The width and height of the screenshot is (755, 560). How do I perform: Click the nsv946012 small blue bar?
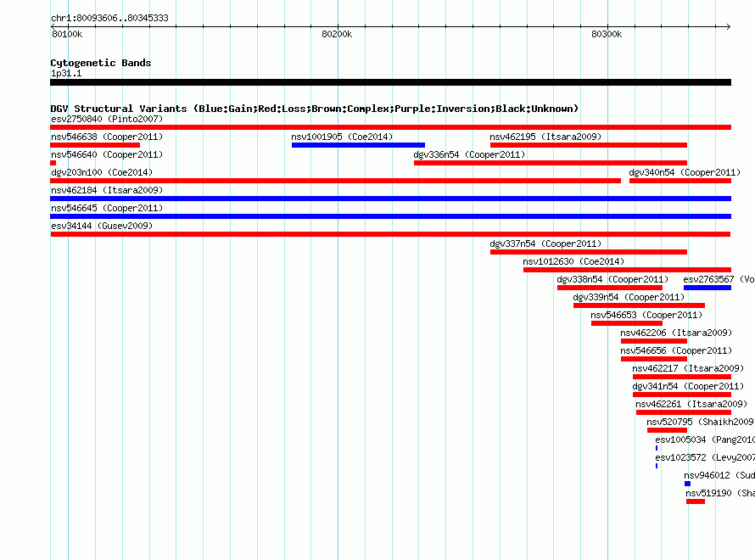coord(688,484)
